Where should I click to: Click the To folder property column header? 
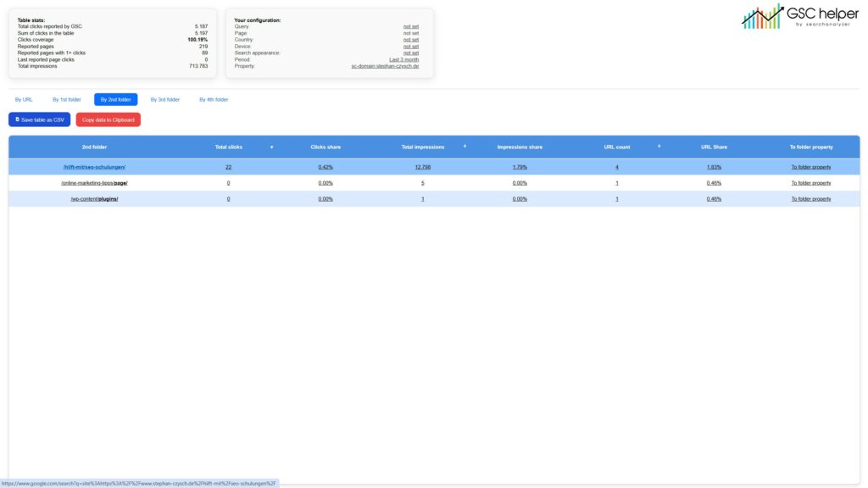[x=811, y=147]
